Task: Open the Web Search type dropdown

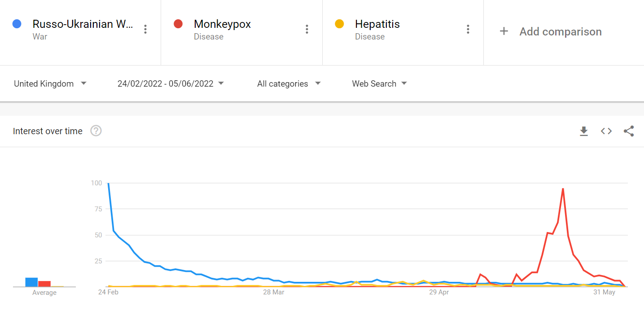Action: pyautogui.click(x=379, y=83)
